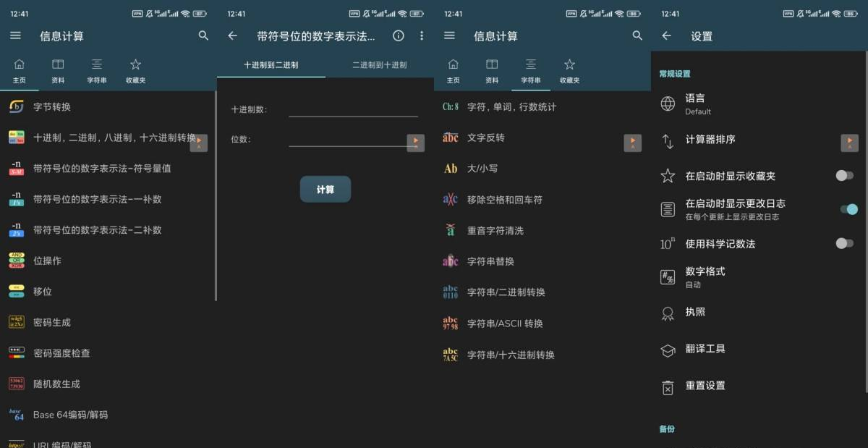The image size is (868, 448).
Task: Select 主页 tab in first screen
Action: (20, 71)
